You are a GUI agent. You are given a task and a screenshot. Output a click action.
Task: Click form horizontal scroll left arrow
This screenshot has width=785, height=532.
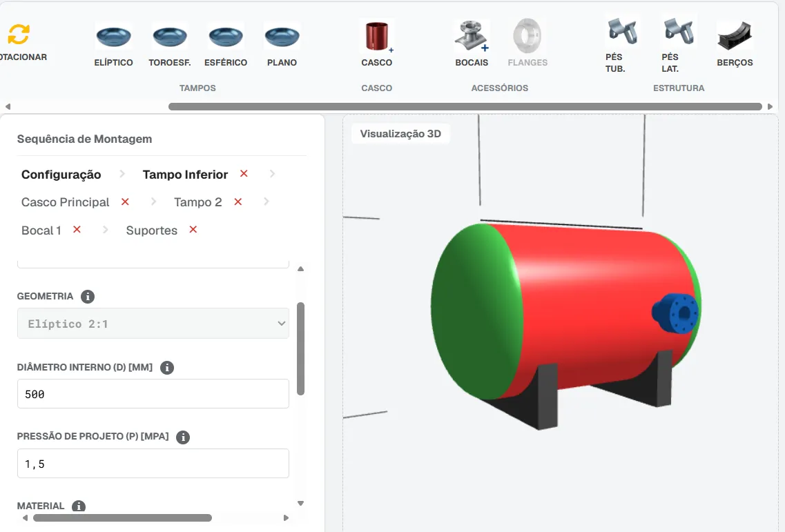click(x=25, y=518)
